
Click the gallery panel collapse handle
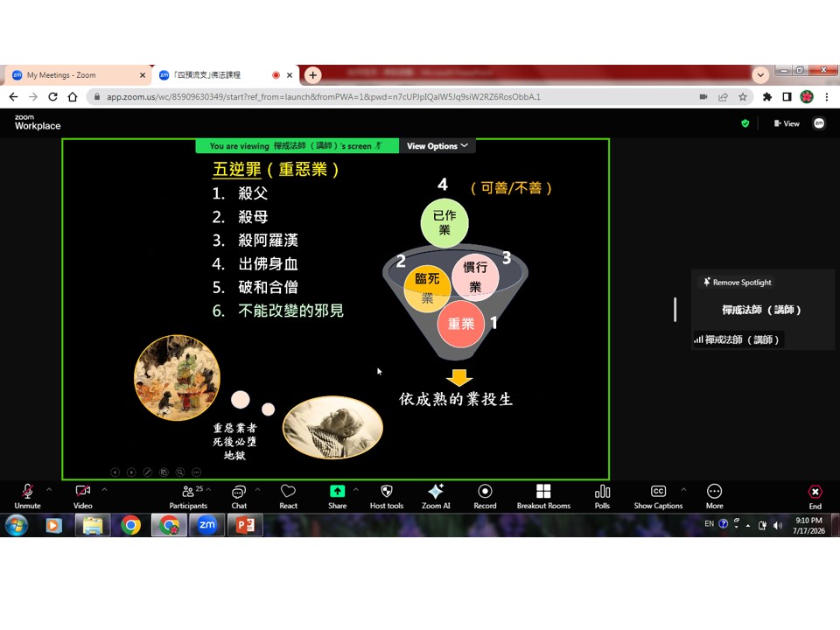pos(675,310)
